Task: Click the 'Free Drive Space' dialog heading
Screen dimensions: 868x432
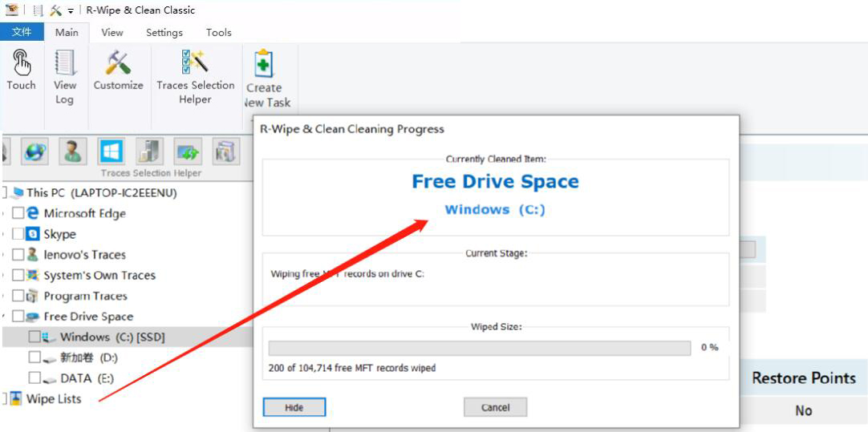Action: 496,181
